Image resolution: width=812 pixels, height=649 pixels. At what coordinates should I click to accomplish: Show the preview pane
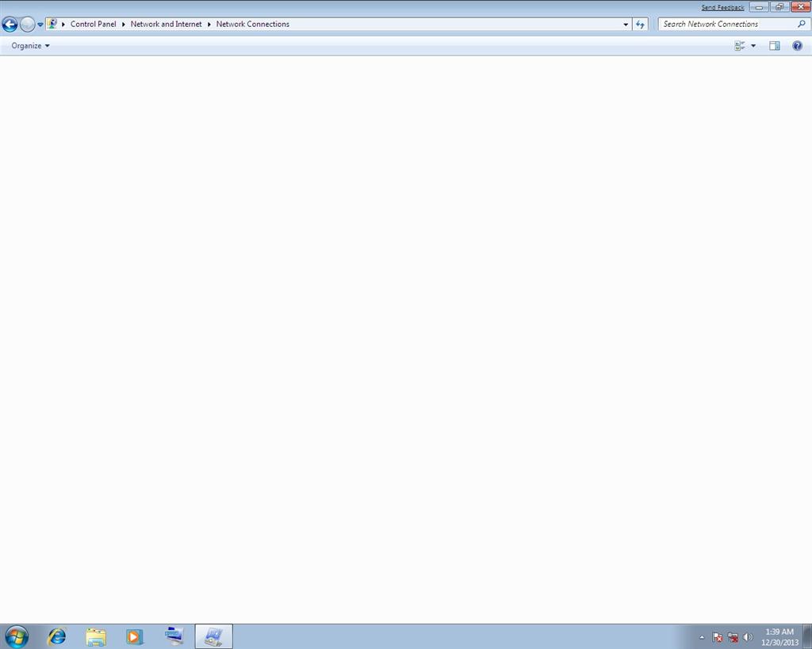(x=774, y=45)
